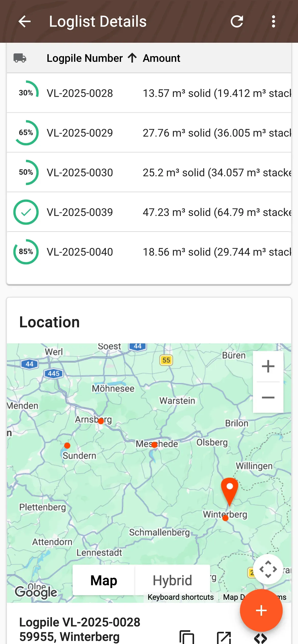Open the three-dot overflow menu

coord(274,21)
